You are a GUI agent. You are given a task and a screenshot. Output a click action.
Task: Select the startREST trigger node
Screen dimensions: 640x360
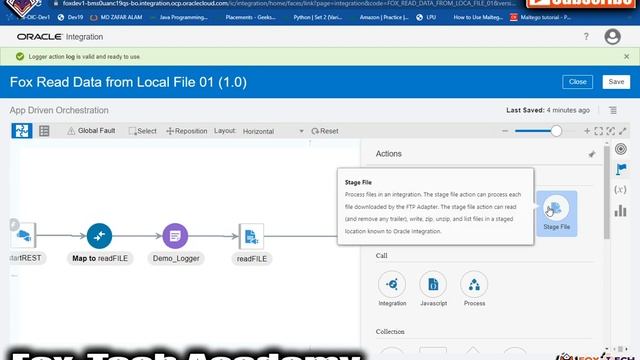click(24, 236)
